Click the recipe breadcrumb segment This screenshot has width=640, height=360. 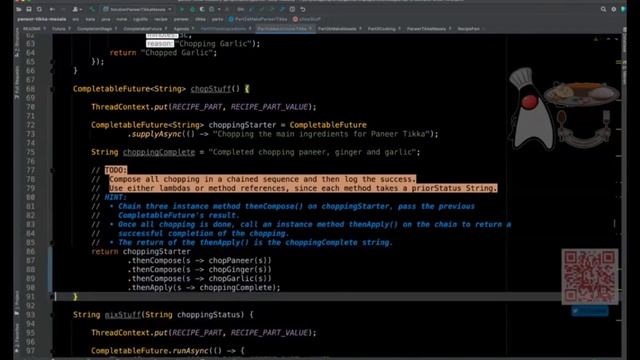tap(160, 19)
